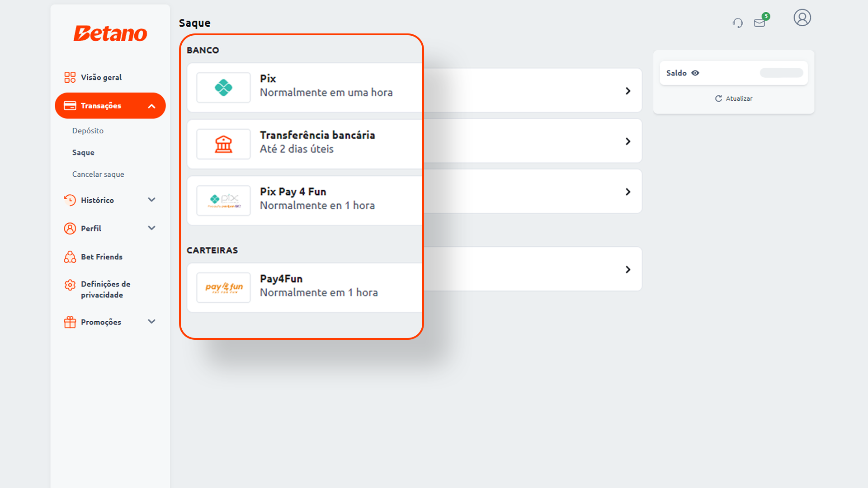Screen dimensions: 868x488
Task: Click the Pay4Fun wallet logo
Action: [x=223, y=287]
